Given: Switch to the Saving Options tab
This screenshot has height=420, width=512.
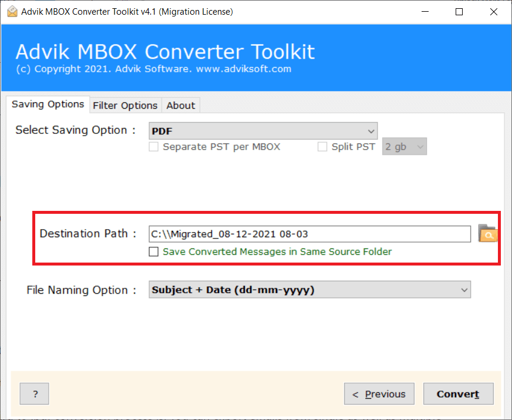Looking at the screenshot, I should tap(48, 105).
